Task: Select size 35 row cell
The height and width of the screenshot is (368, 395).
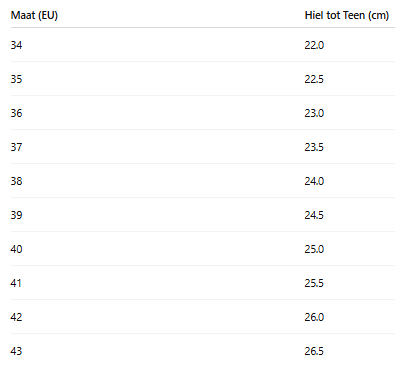Action: pos(16,79)
